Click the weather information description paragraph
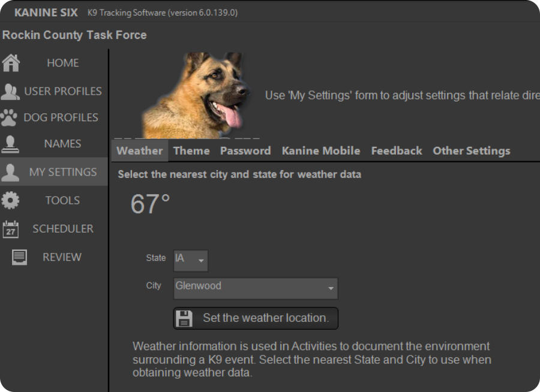This screenshot has height=392, width=540. [312, 359]
